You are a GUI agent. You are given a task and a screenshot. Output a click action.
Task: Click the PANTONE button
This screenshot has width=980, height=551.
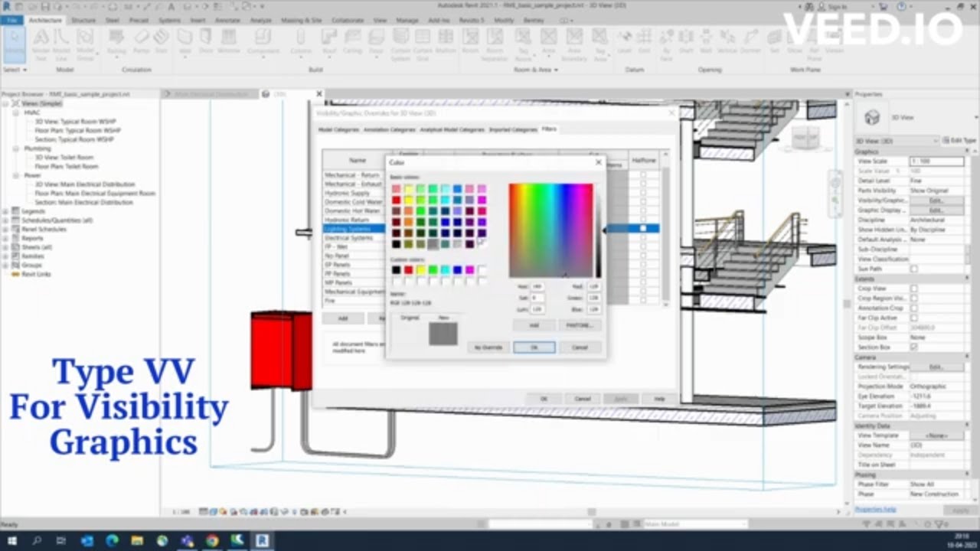579,325
